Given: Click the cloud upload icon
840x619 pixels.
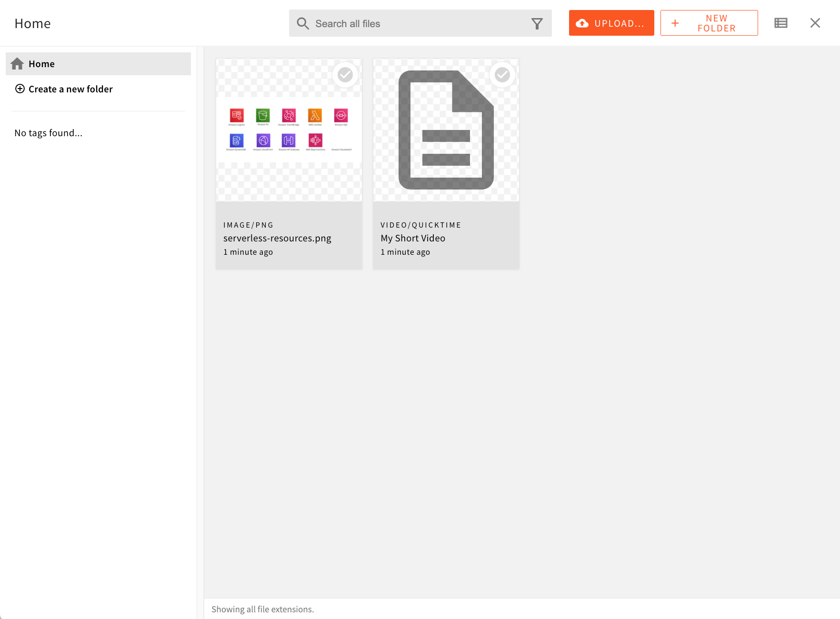Looking at the screenshot, I should pos(583,22).
